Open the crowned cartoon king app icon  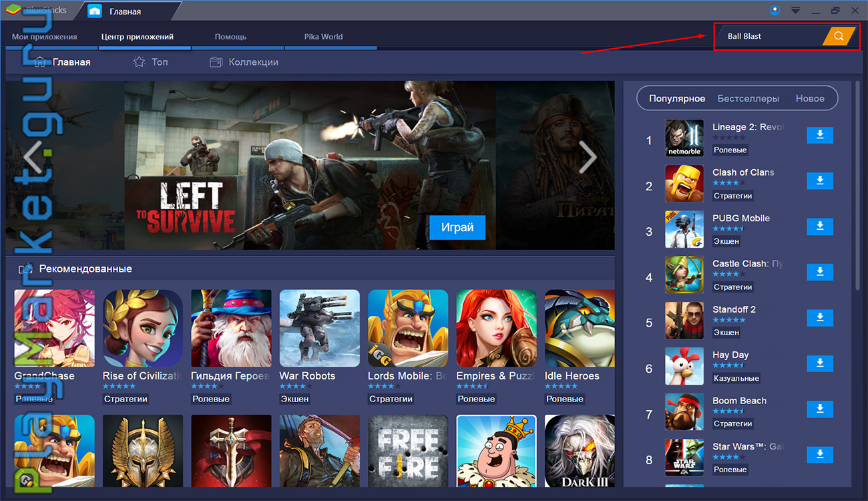497,451
